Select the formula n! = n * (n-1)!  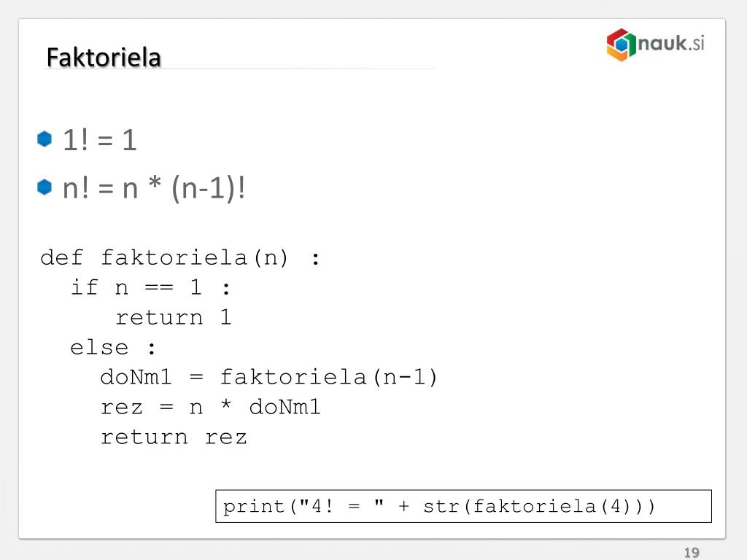[x=154, y=187]
